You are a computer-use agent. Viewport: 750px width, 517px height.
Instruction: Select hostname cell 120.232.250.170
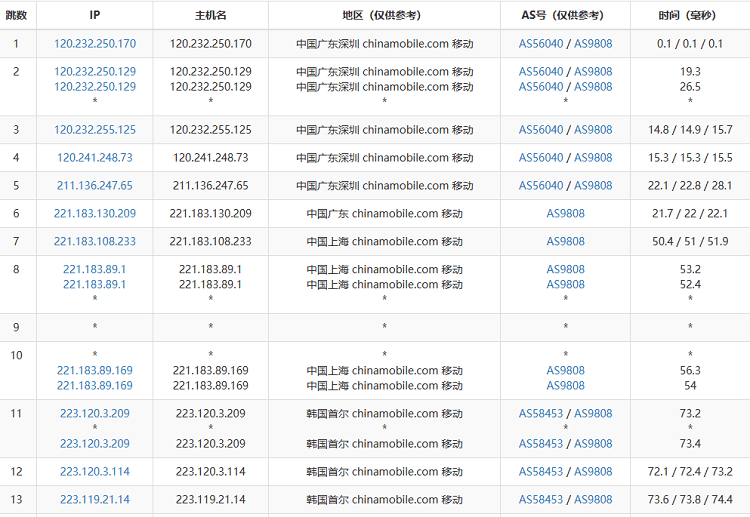tap(210, 44)
